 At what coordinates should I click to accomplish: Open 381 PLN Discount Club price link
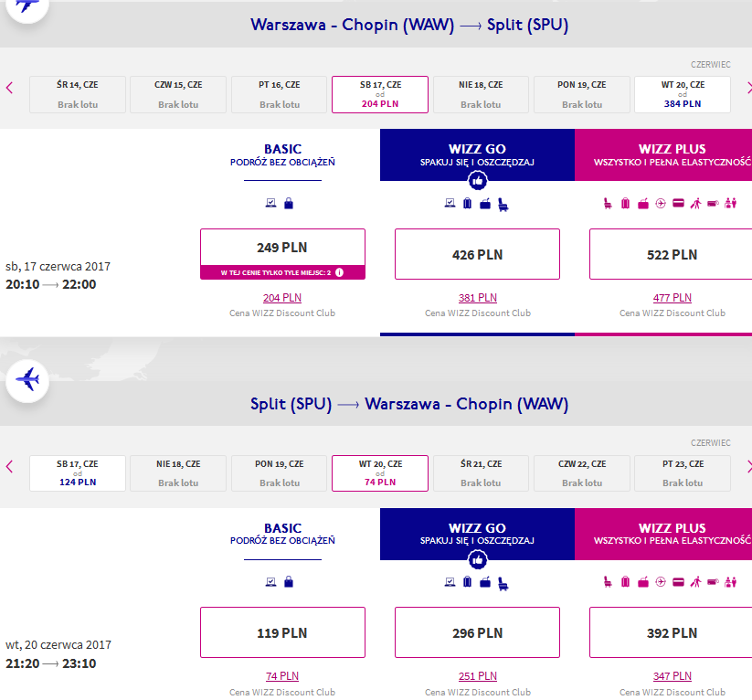pos(478,298)
